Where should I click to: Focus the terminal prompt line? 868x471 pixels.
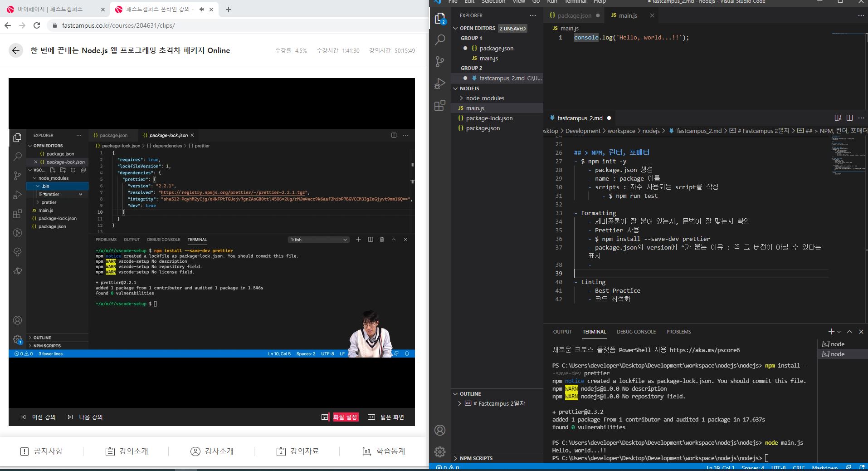660,458
